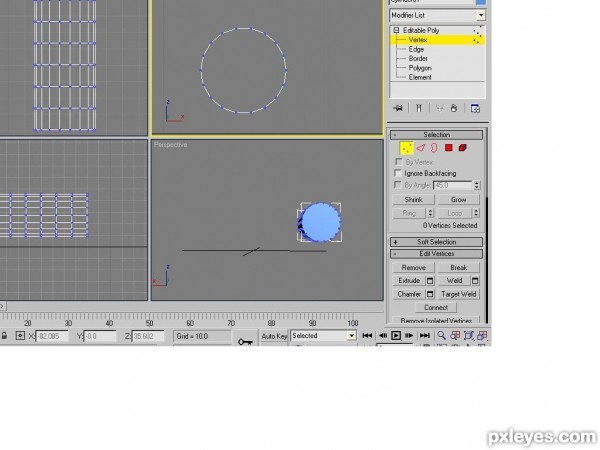Toggle Absolute/Offset transform type-in icon
The height and width of the screenshot is (450, 600).
tap(20, 336)
